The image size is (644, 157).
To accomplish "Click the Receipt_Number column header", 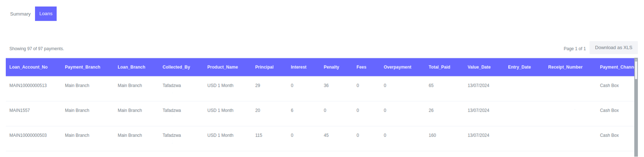I will click(x=565, y=67).
